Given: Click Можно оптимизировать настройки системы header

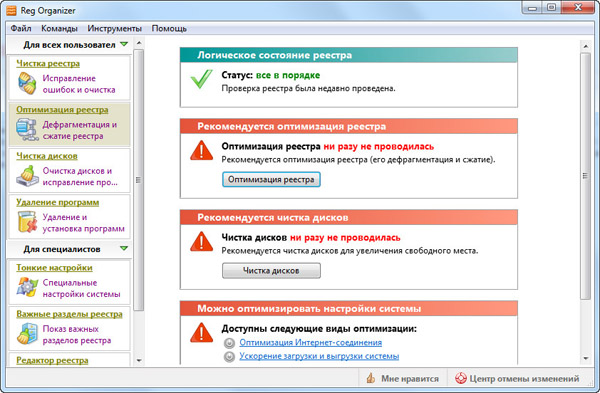Looking at the screenshot, I should [349, 308].
